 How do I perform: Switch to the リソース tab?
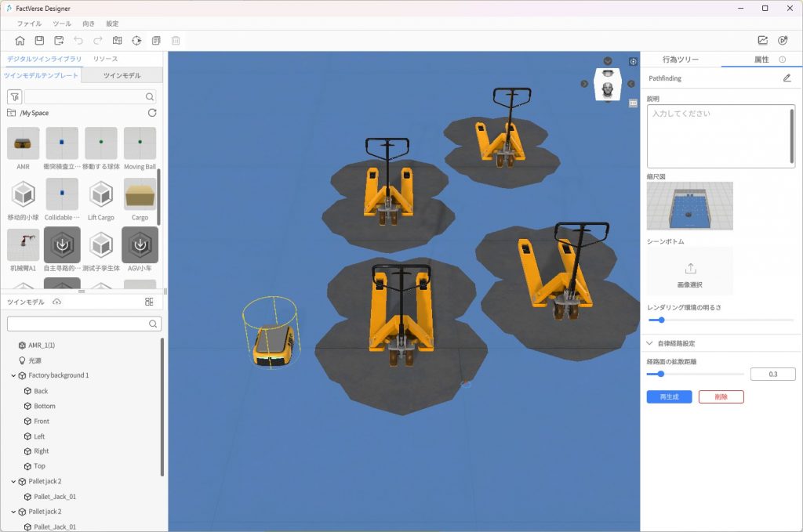105,60
